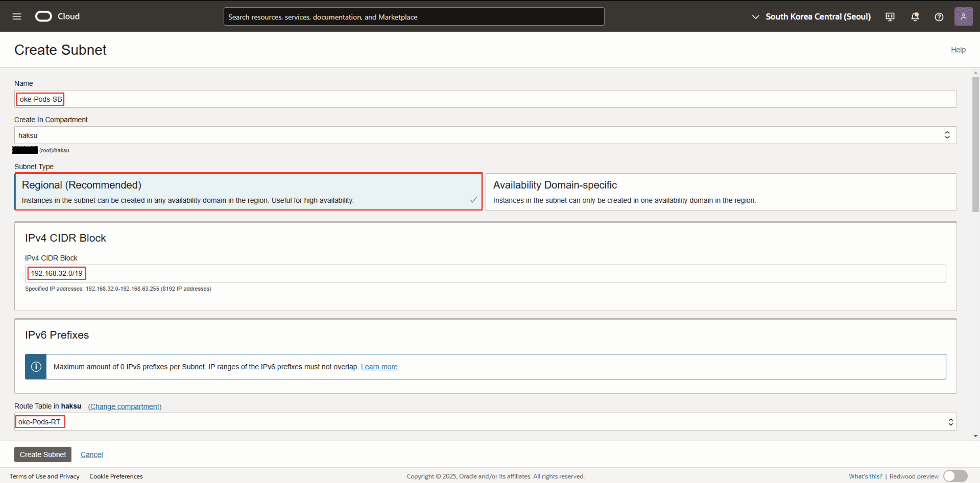980x483 pixels.
Task: Click the Oracle Cloud logo
Action: (x=43, y=16)
